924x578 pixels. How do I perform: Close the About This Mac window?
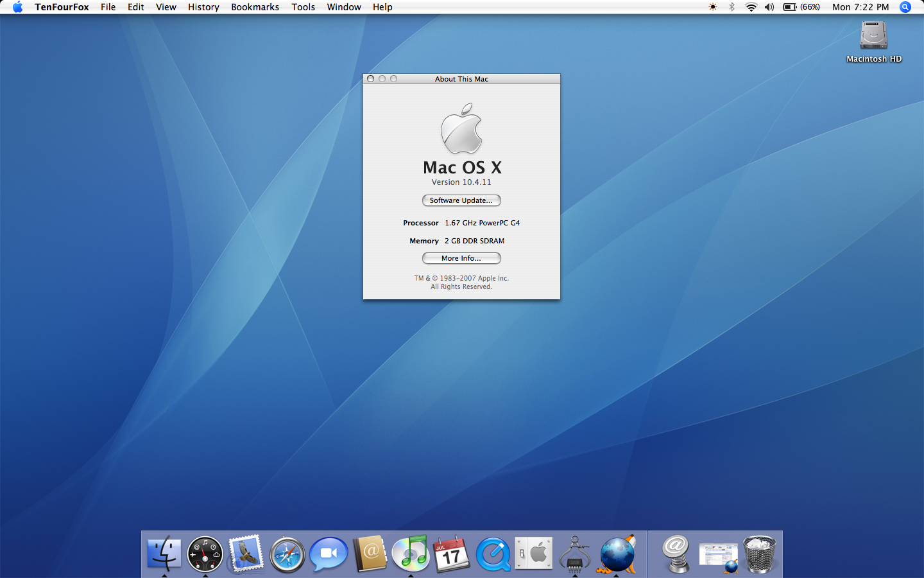coord(370,79)
